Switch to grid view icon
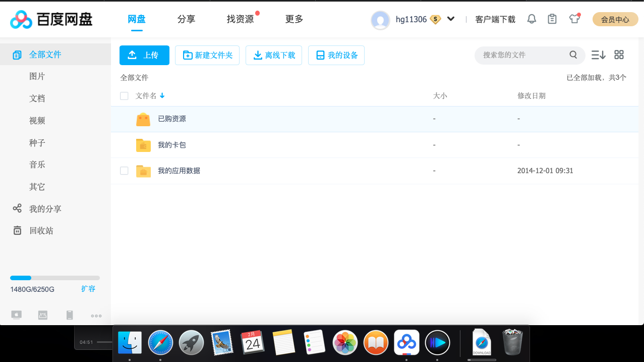The image size is (644, 362). coord(619,55)
